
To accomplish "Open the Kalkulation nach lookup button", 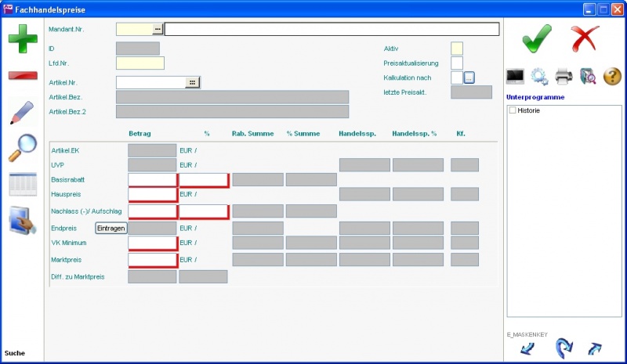I will [469, 77].
